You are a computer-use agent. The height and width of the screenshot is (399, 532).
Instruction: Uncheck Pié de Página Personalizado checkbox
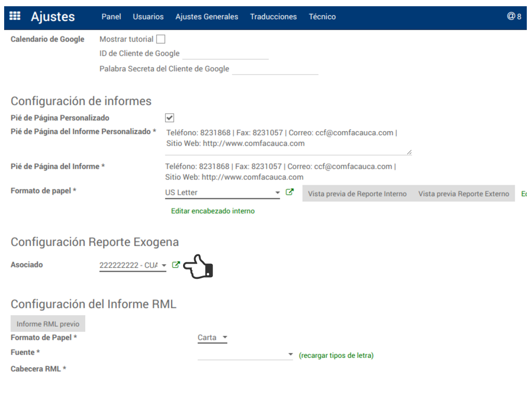click(x=170, y=118)
